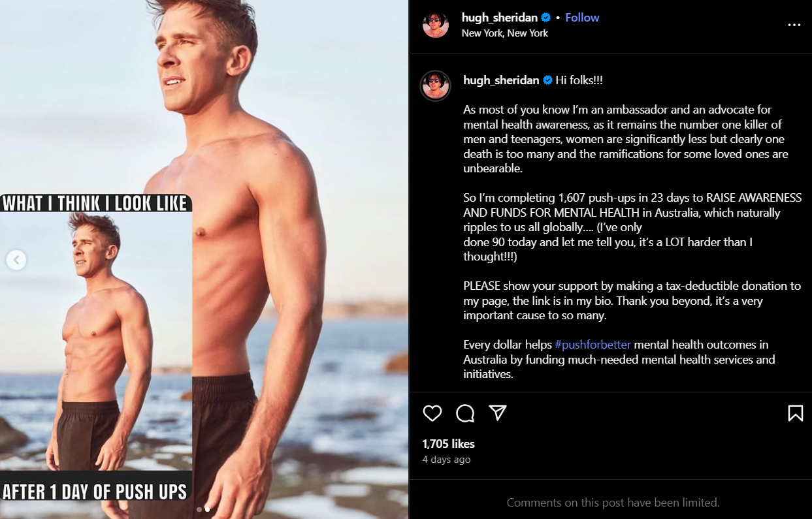The image size is (812, 519).
Task: Go to previous photo with left arrow
Action: (x=16, y=260)
